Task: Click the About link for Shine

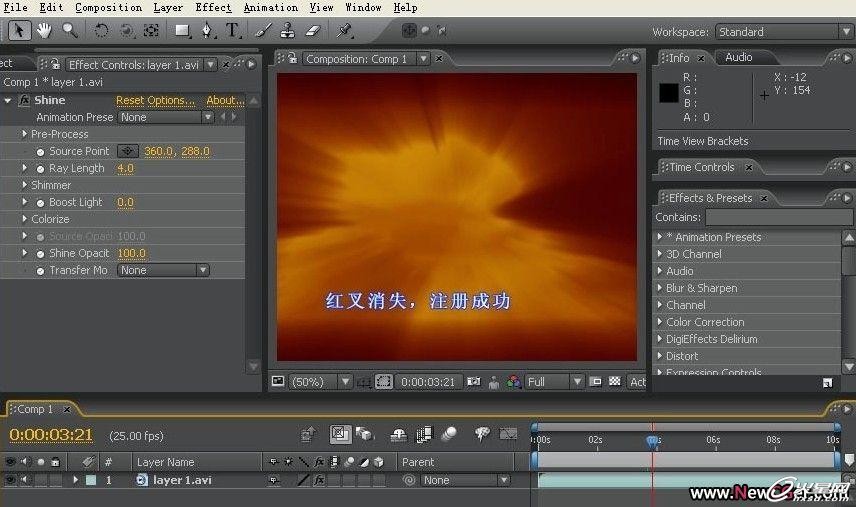Action: [225, 100]
